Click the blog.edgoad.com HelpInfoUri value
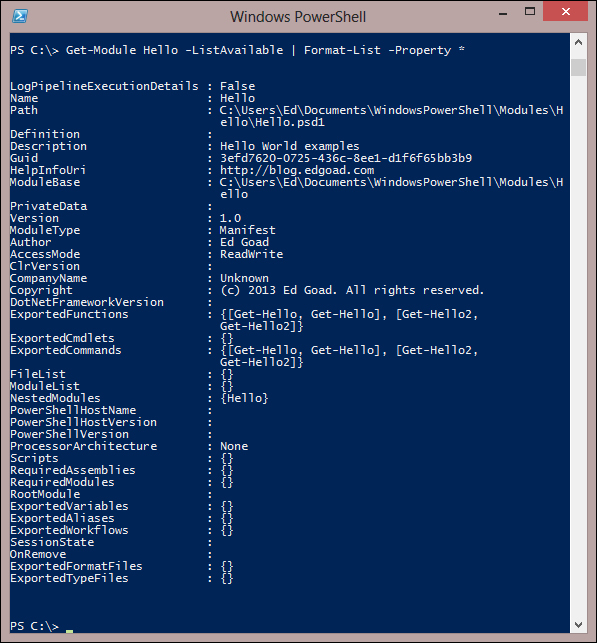Image resolution: width=597 pixels, height=643 pixels. pos(297,170)
